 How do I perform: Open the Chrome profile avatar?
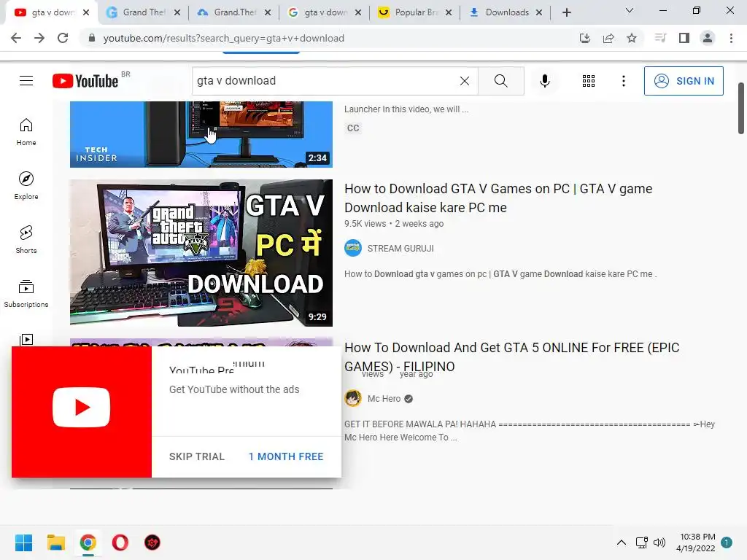[x=708, y=38]
